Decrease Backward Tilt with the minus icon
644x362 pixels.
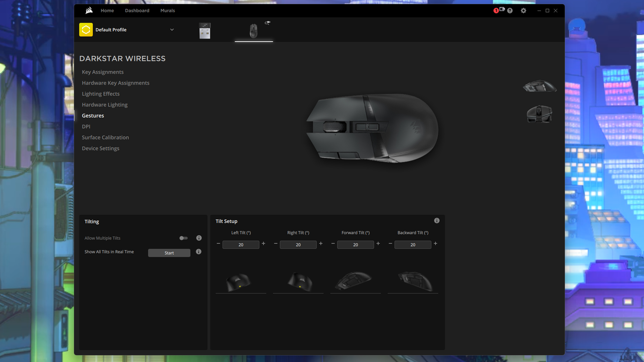(x=390, y=244)
